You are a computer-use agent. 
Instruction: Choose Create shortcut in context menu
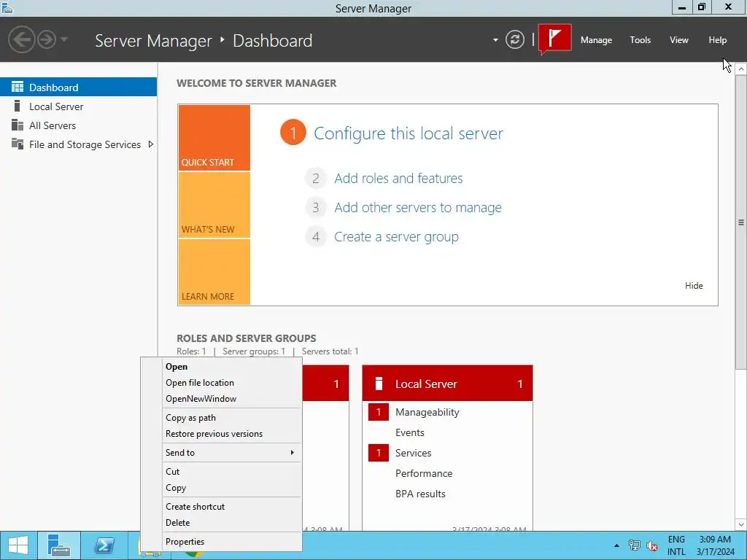click(x=222, y=507)
